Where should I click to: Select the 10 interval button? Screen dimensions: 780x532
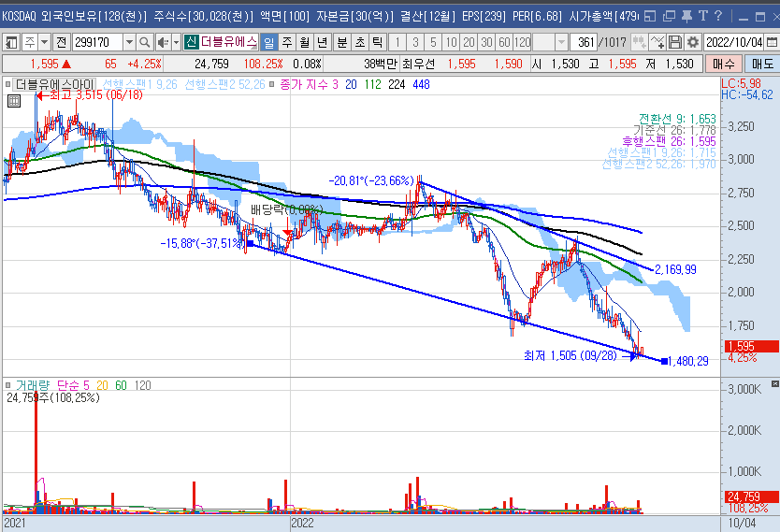451,42
